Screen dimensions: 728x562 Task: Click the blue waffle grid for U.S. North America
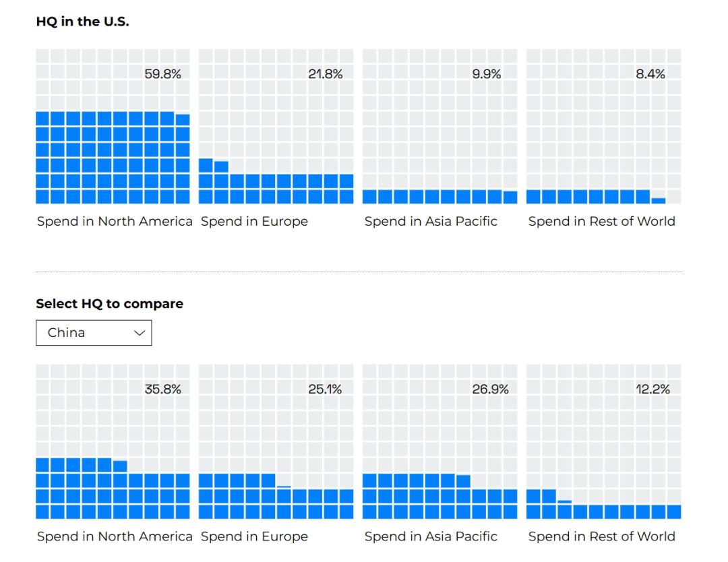113,157
